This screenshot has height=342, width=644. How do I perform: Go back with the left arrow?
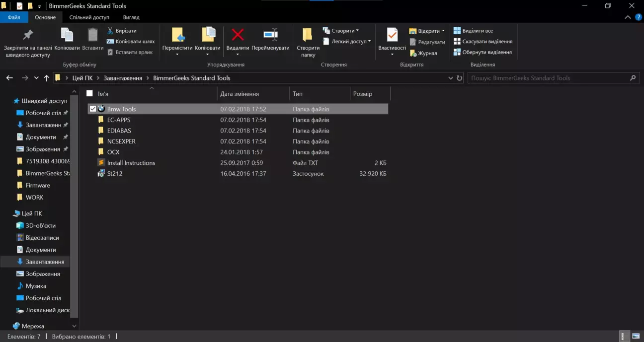point(9,78)
